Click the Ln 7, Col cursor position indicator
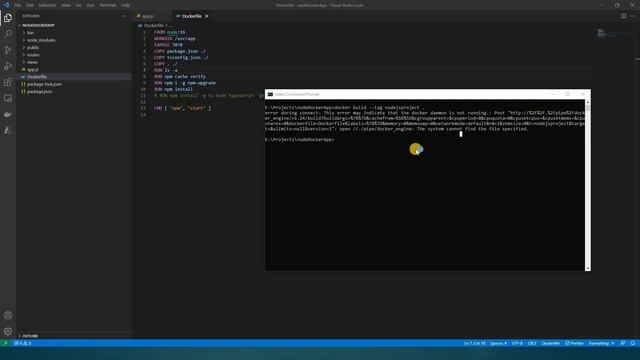Image resolution: width=640 pixels, height=360 pixels. (x=474, y=343)
